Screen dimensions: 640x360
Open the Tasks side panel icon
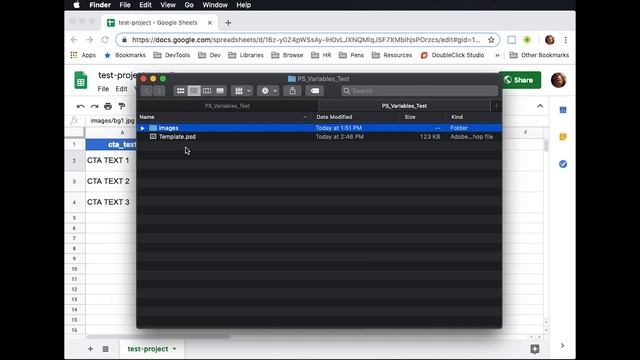tap(563, 164)
